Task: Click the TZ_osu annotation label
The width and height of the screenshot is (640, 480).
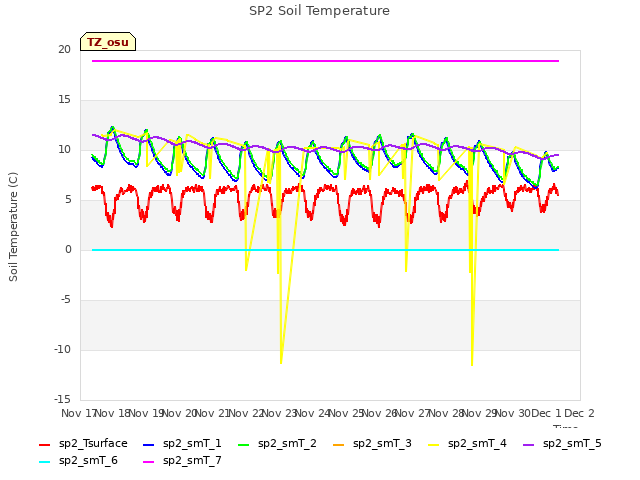Action: (108, 42)
